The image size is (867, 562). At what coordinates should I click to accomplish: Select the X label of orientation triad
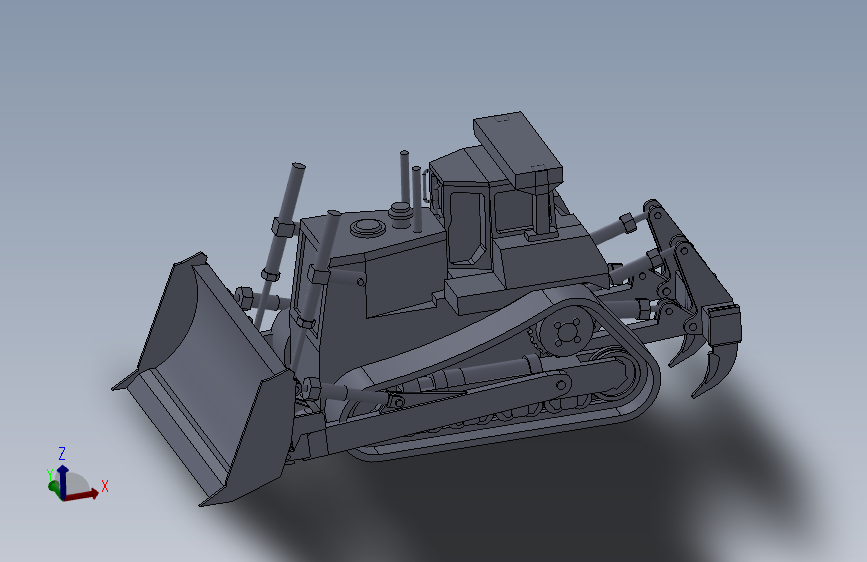[105, 486]
